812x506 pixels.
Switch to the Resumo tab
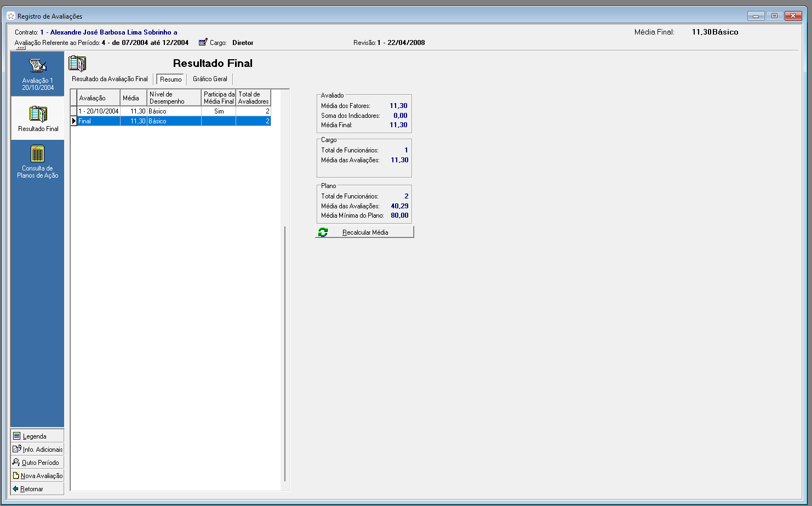[x=170, y=79]
